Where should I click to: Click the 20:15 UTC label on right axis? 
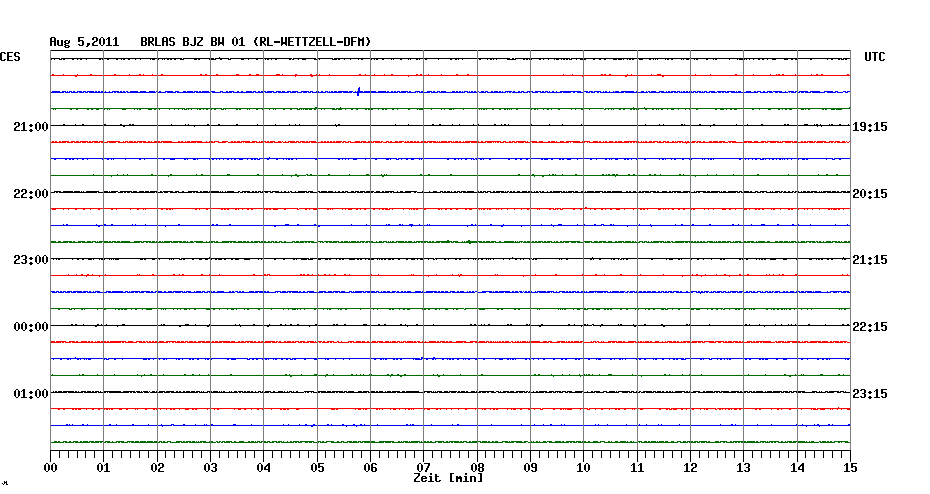click(870, 193)
